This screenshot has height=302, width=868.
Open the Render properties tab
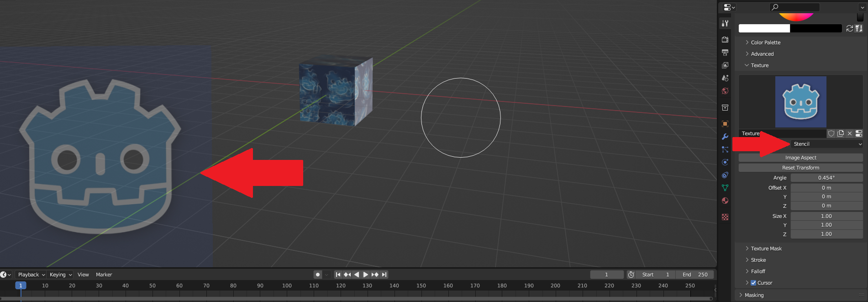pyautogui.click(x=725, y=40)
